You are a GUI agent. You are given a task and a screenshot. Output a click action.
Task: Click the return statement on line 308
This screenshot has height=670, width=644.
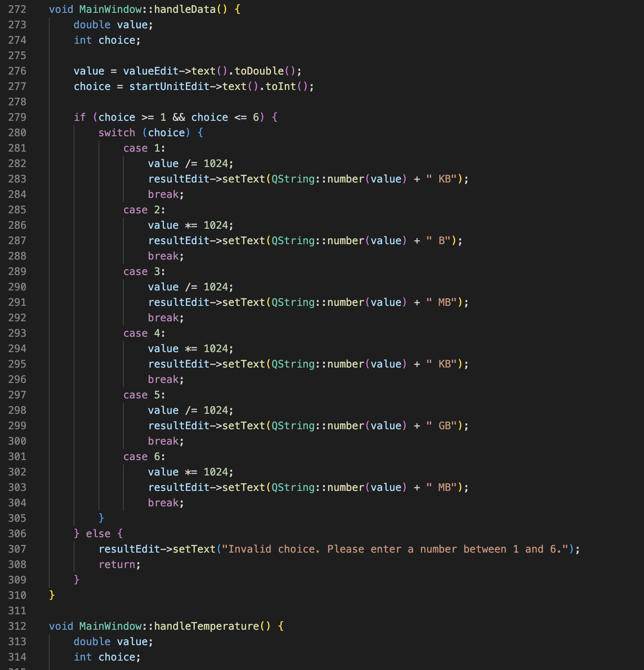118,564
